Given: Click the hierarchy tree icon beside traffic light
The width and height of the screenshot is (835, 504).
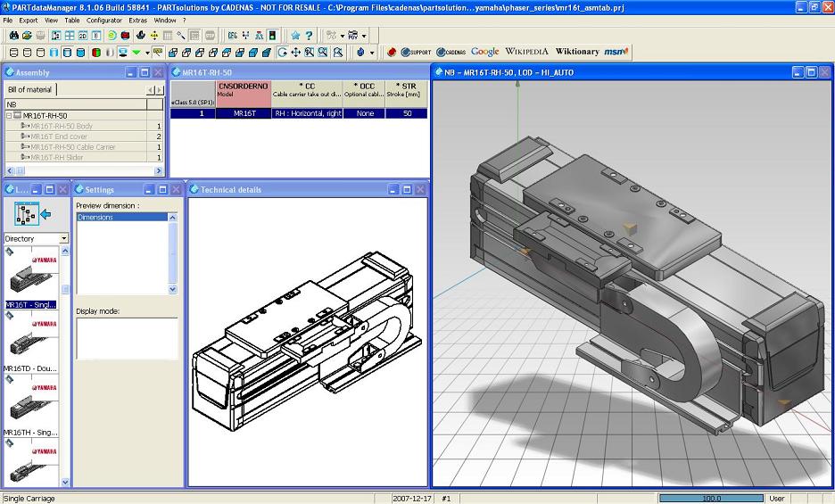Looking at the screenshot, I should click(x=259, y=36).
